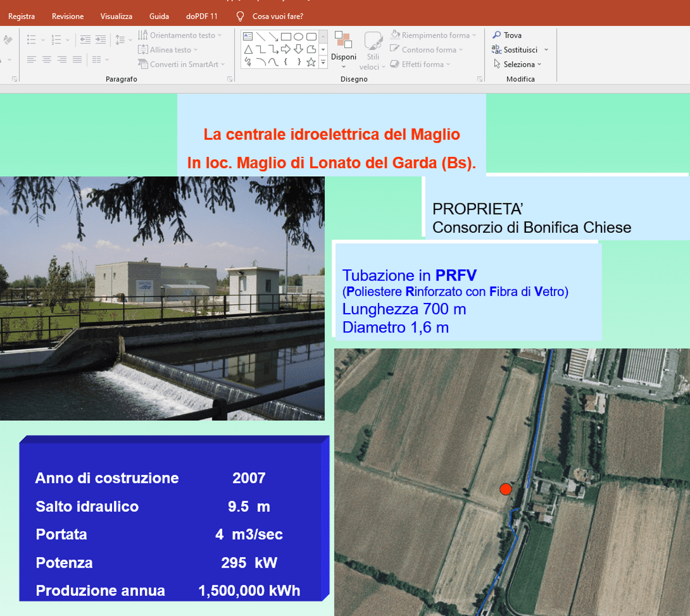
Task: Choose the oval shape in Disegno
Action: pyautogui.click(x=298, y=36)
